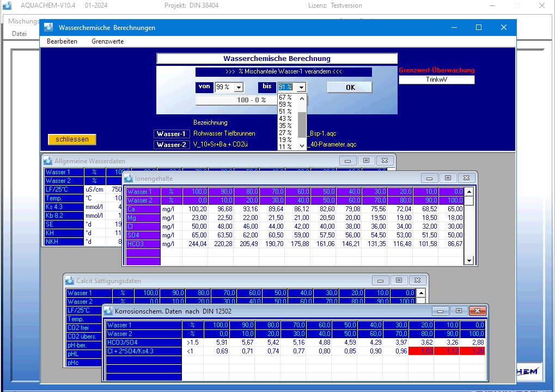Screen dimensions: 555x392
Task: Open the Datei menu in main window
Action: (19, 34)
